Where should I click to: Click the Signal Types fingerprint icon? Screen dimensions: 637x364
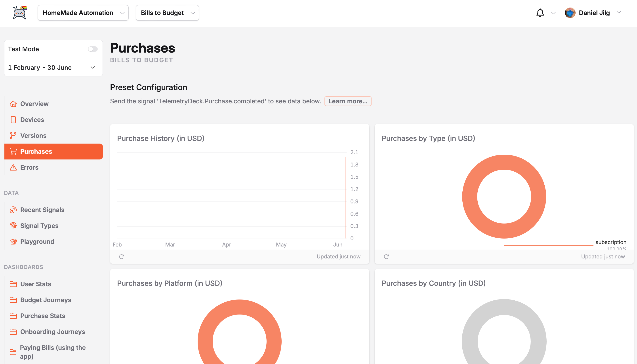click(x=13, y=226)
